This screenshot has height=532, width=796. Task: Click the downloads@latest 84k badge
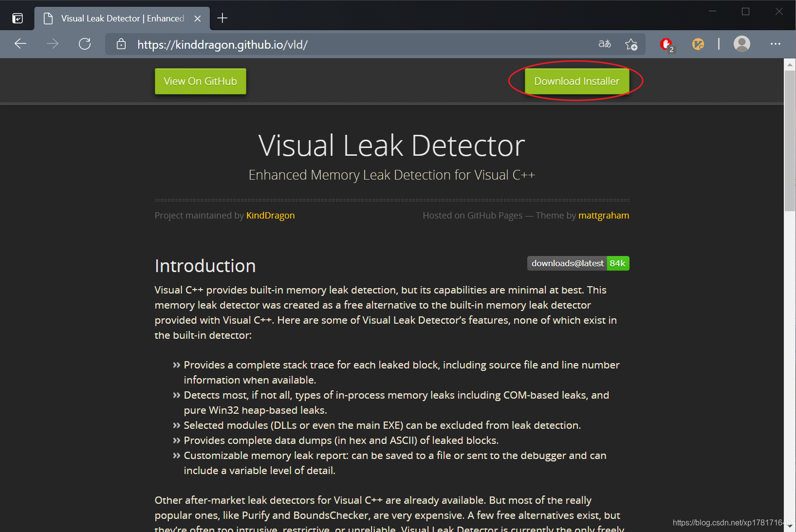578,263
